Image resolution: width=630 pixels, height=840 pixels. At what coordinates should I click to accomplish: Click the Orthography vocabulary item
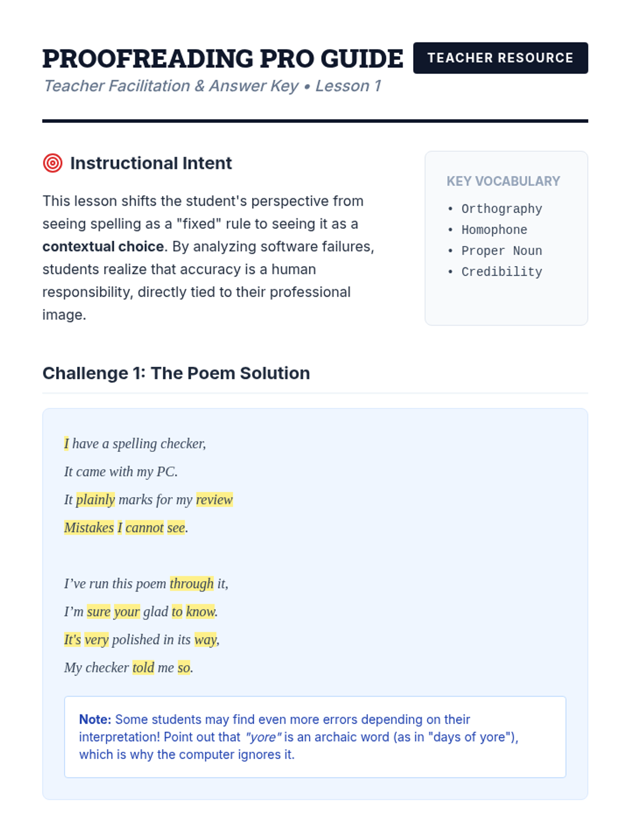pyautogui.click(x=501, y=209)
